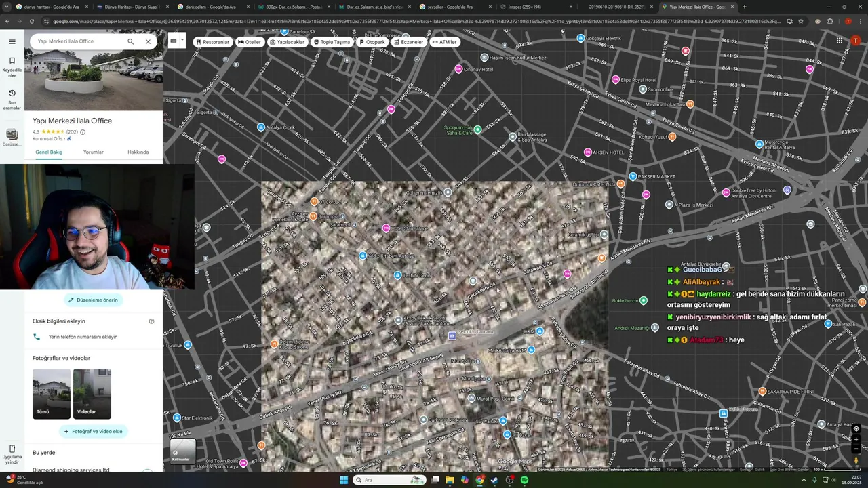The image size is (868, 488).
Task: Select the Antalya Çiçek map marker
Action: (x=261, y=127)
